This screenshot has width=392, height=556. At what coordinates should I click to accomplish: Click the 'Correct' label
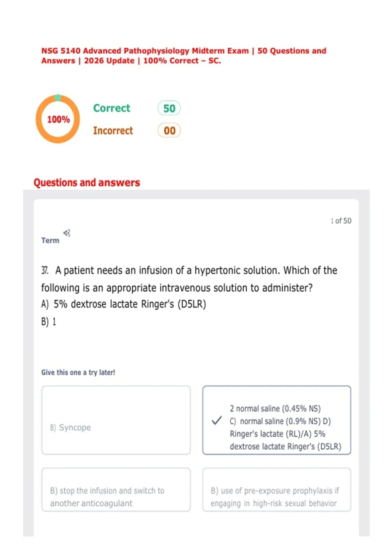click(x=112, y=108)
